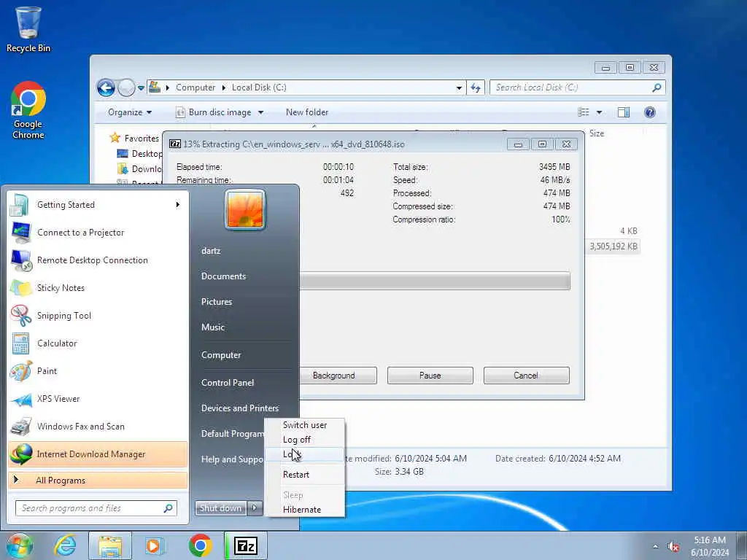The image size is (747, 560).
Task: Open Devices and Printers from Start menu
Action: (x=239, y=408)
